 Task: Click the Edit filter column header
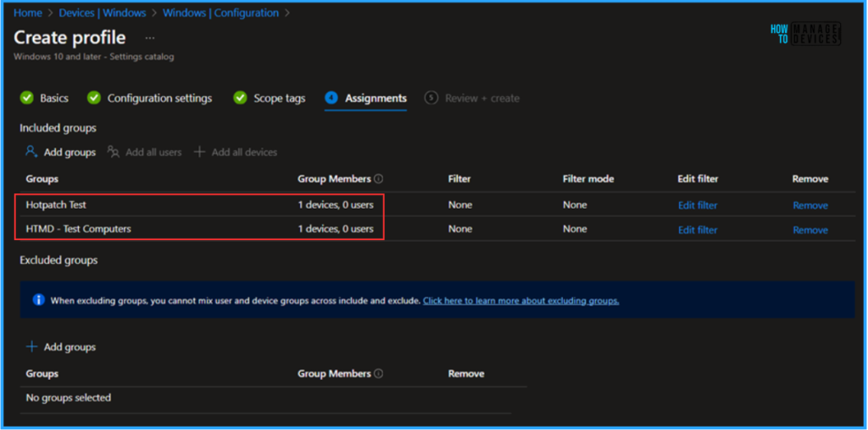[698, 178]
